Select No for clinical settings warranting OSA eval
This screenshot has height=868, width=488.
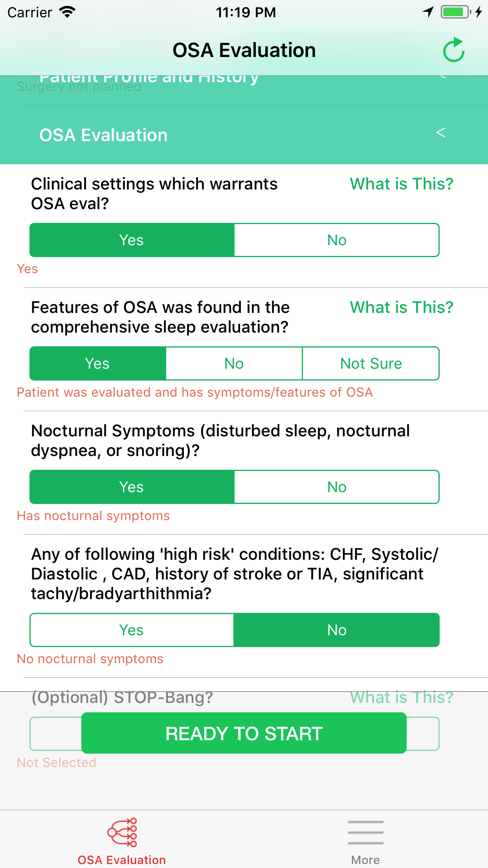[337, 240]
